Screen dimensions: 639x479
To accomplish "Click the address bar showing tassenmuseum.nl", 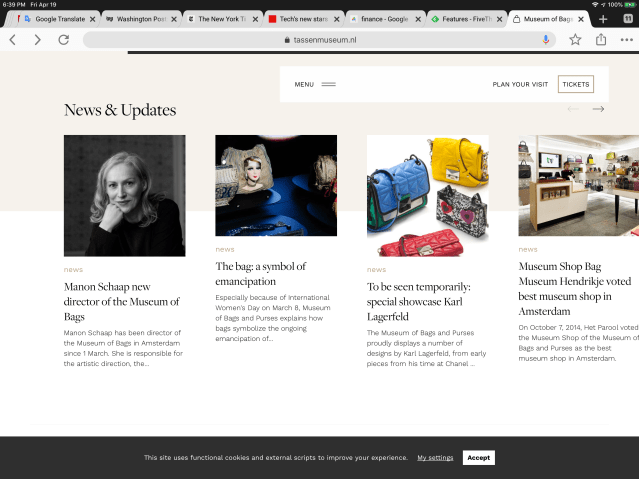I will 320,40.
